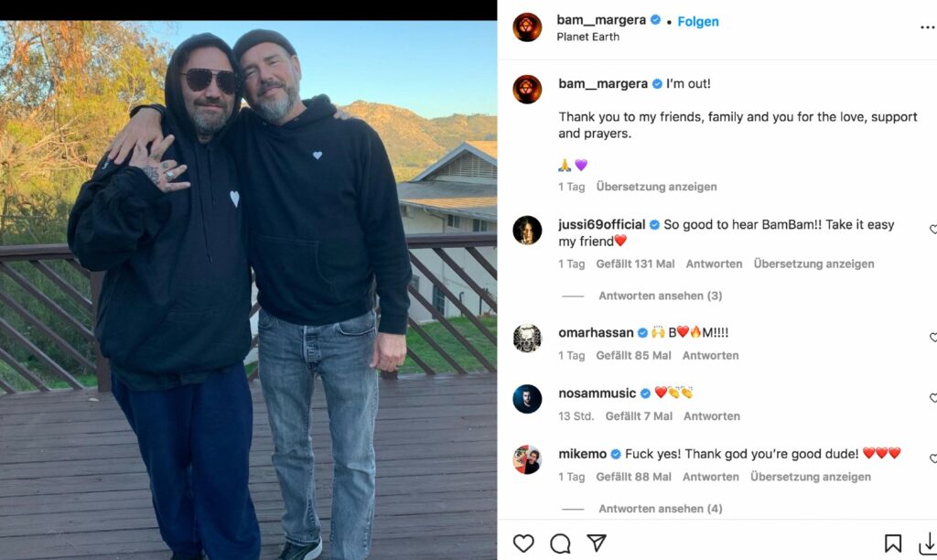Open the Planet Earth location link
937x560 pixels.
(x=587, y=38)
